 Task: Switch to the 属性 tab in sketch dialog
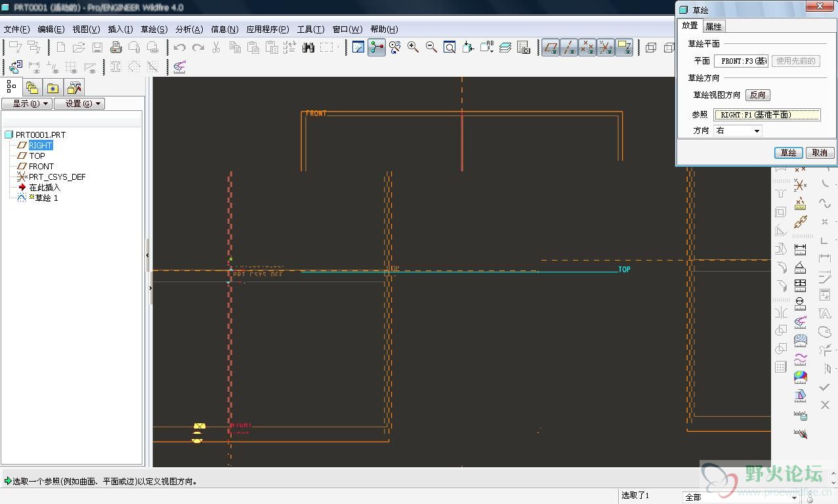[714, 26]
